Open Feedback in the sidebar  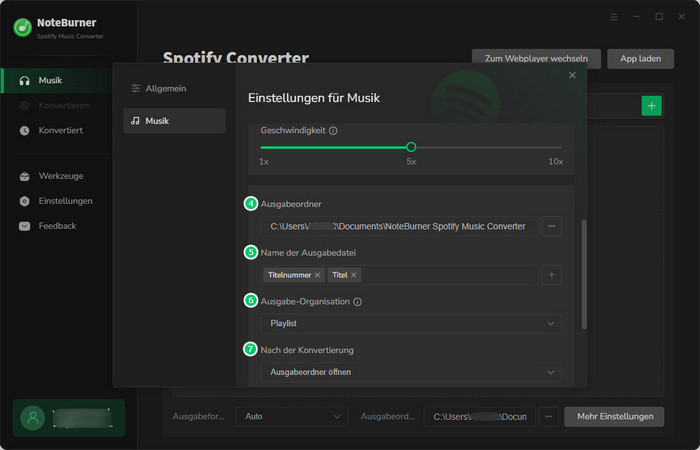point(57,226)
